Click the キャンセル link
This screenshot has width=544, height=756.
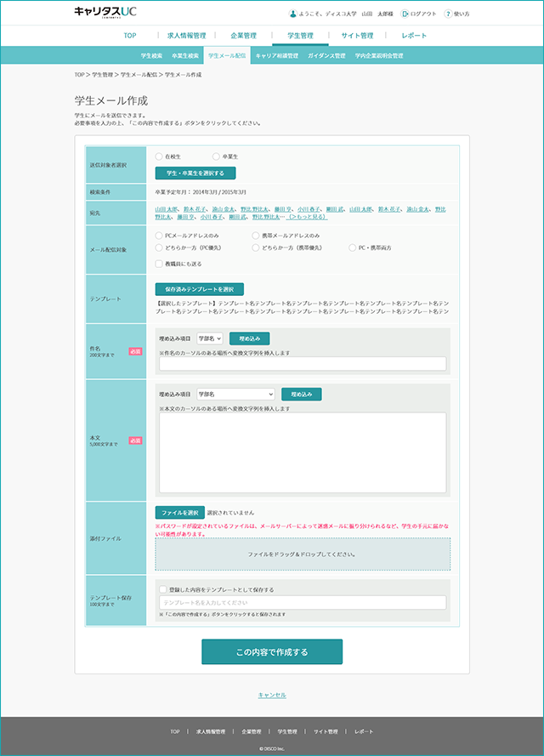tap(272, 695)
